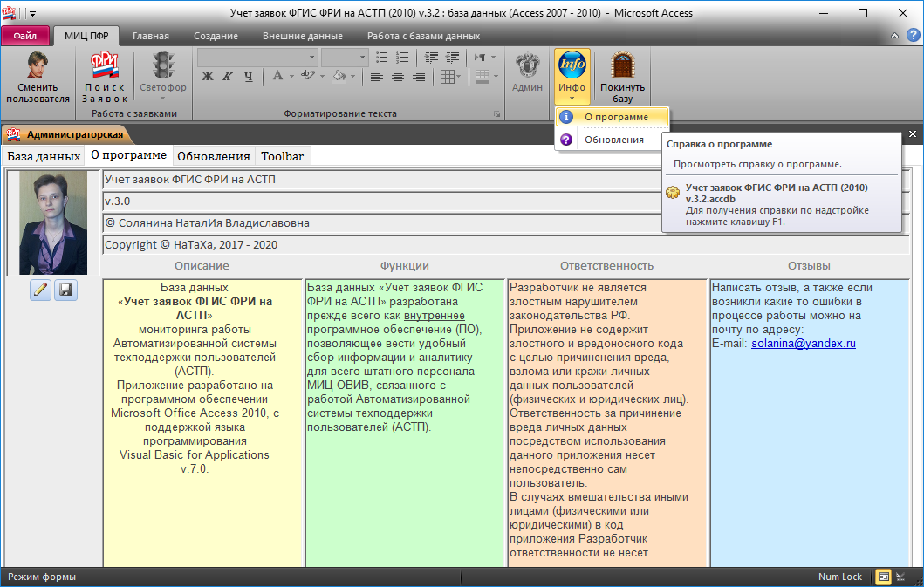This screenshot has width=924, height=587.
Task: Click the developer photo thumbnail
Action: coord(53,222)
